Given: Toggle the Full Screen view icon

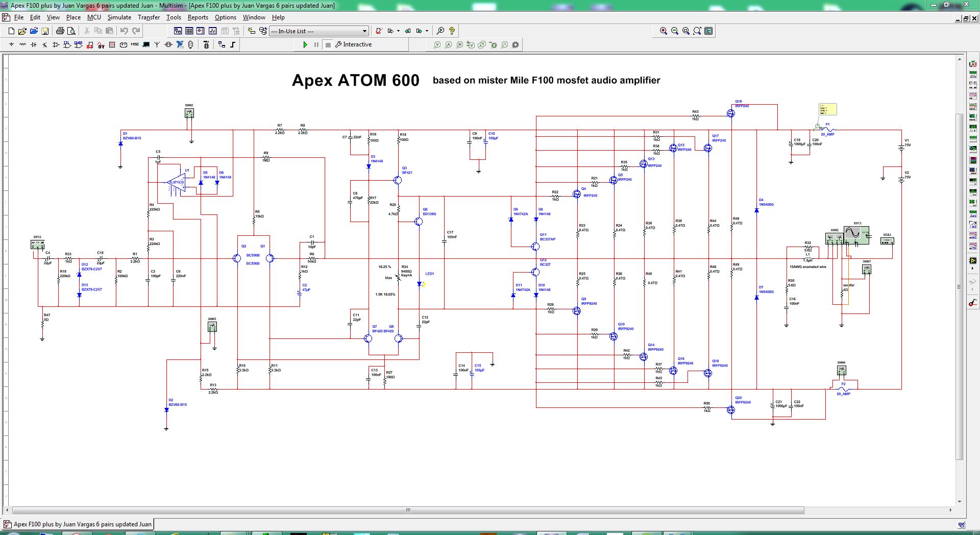Looking at the screenshot, I should (708, 31).
